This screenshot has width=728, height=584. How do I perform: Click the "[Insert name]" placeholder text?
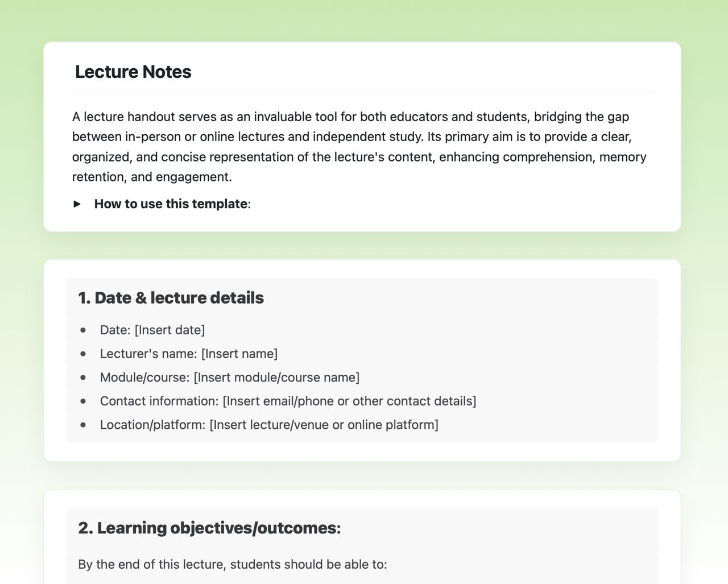point(239,354)
